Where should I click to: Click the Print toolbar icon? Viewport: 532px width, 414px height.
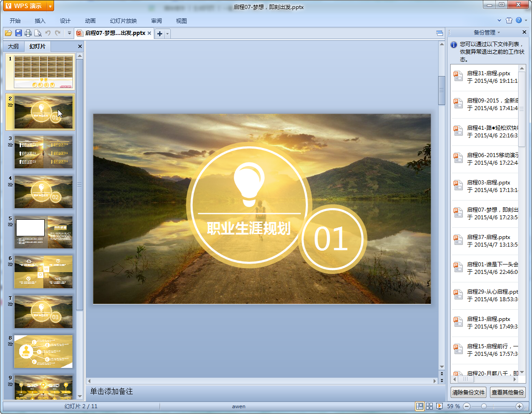(28, 33)
